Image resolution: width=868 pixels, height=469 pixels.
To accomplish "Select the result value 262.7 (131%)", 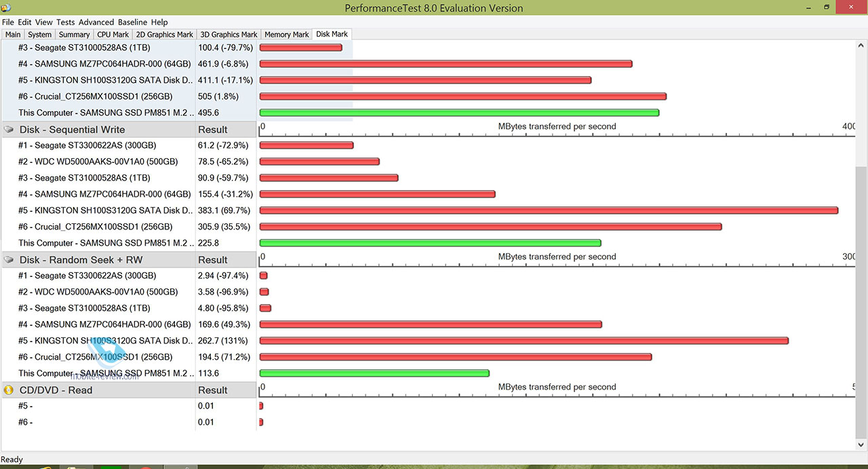I will pos(222,341).
